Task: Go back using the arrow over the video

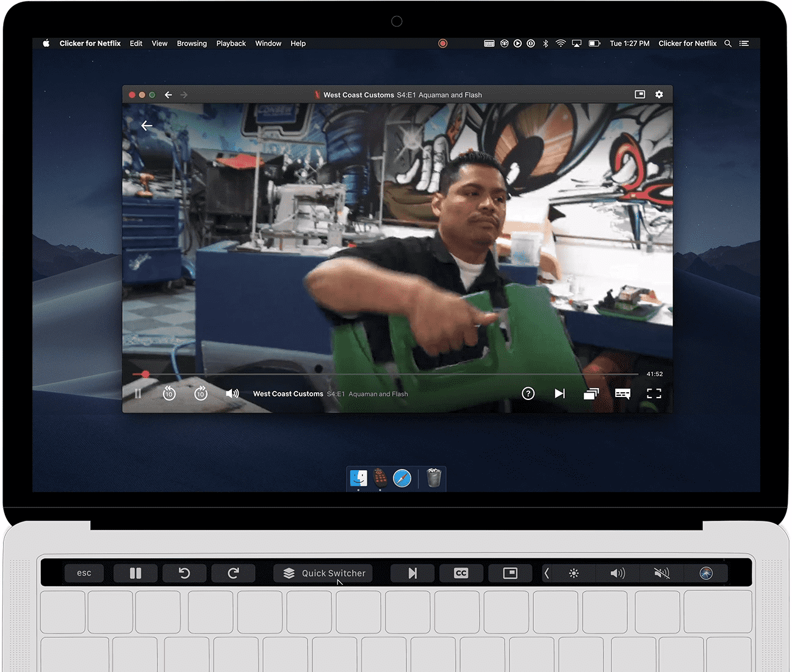Action: [x=146, y=126]
